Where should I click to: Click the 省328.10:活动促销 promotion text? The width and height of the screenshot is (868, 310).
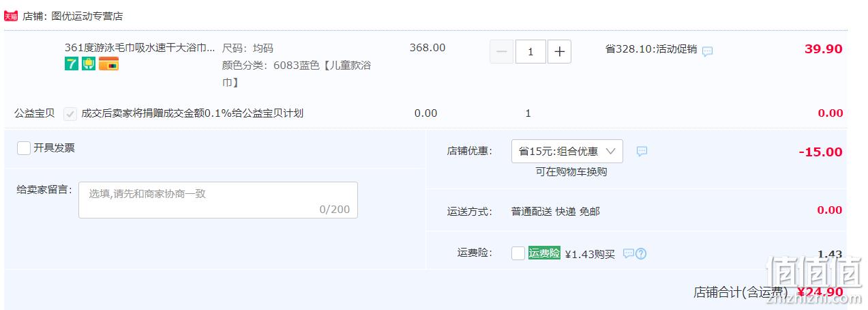coord(651,49)
